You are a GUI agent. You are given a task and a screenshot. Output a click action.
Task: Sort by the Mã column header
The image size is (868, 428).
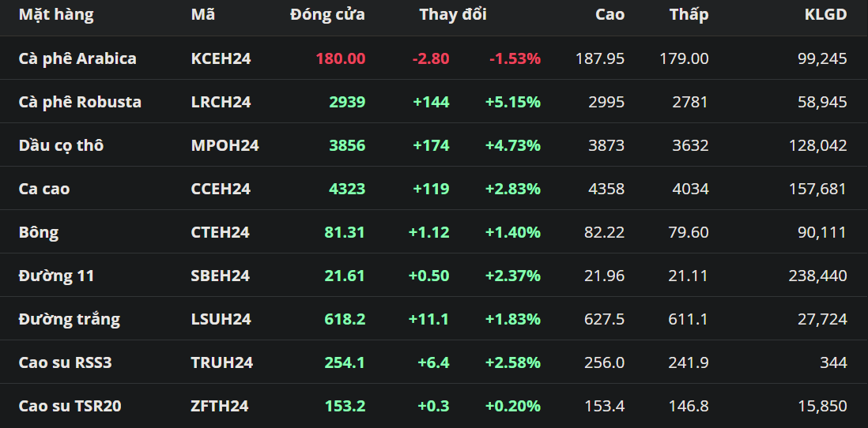(202, 14)
